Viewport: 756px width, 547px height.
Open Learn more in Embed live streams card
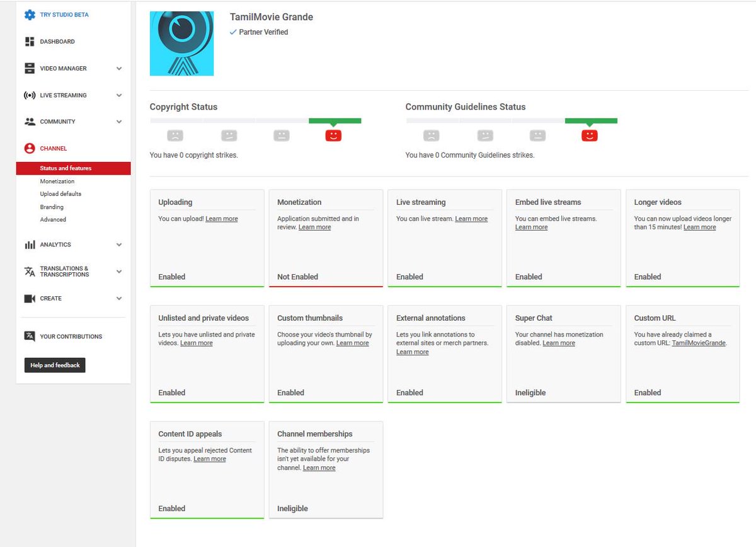coord(532,227)
